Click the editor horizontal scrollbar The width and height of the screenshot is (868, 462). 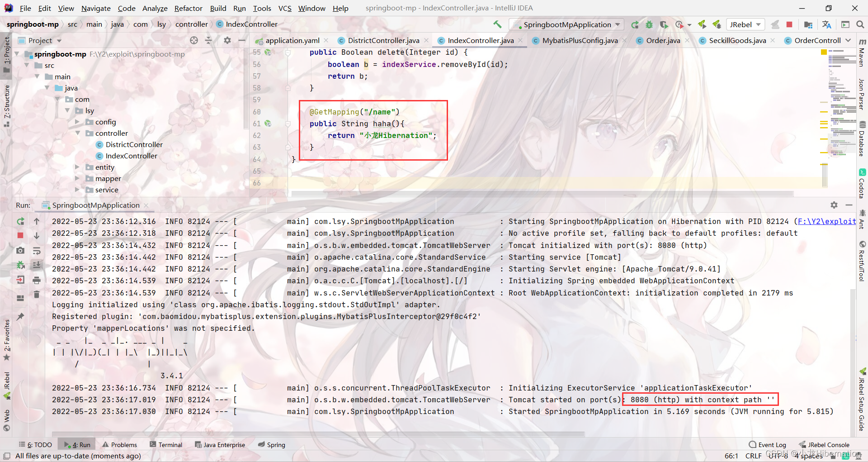coord(542,194)
